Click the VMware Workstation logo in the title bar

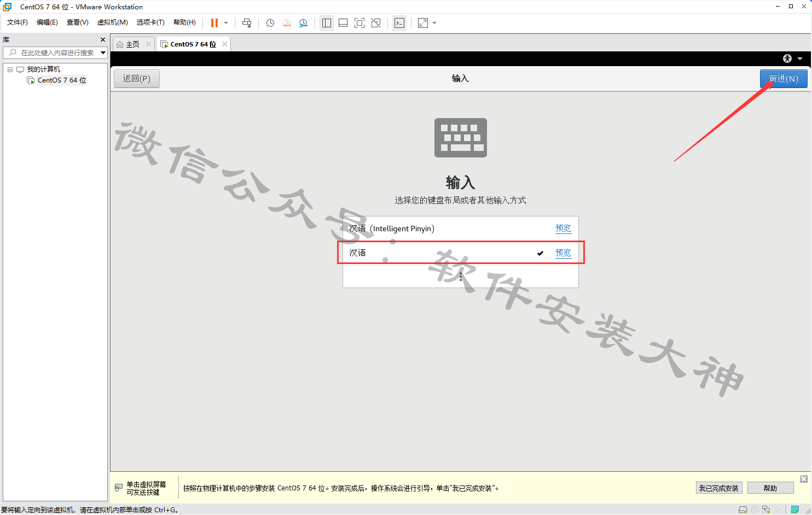(x=8, y=7)
